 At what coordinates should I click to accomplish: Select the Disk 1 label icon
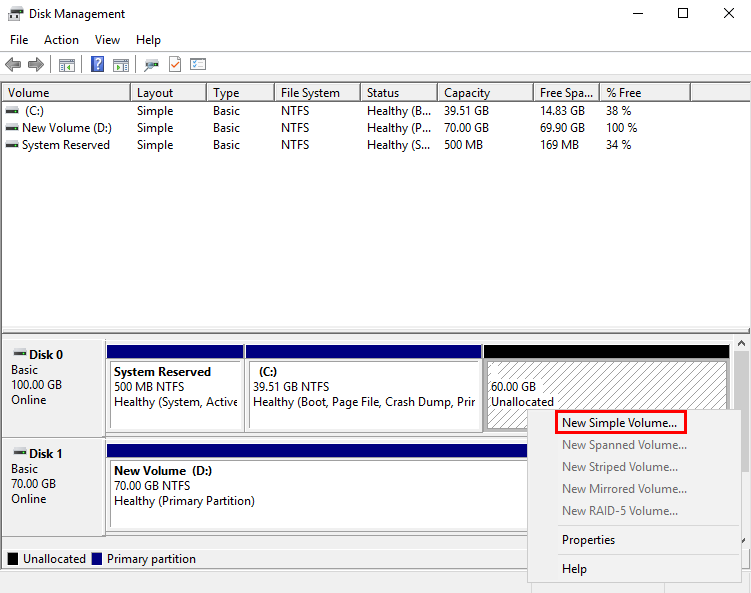(20, 452)
